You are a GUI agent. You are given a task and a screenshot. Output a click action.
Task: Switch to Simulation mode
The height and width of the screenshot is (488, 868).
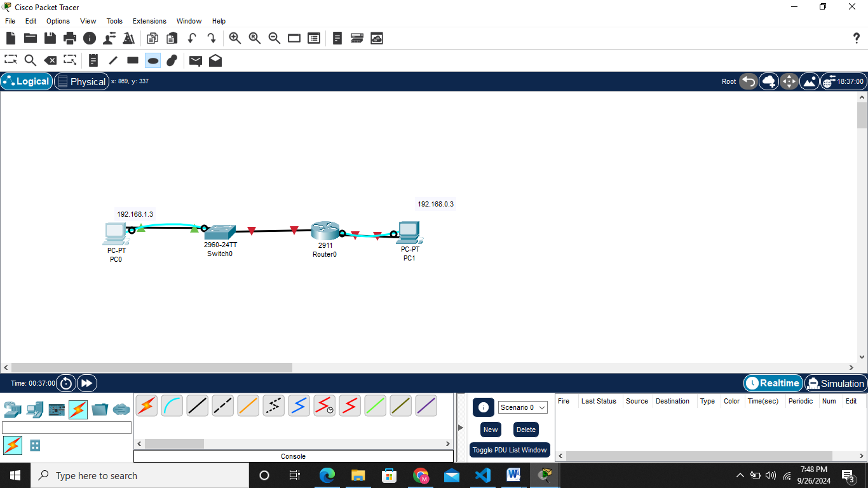[835, 383]
